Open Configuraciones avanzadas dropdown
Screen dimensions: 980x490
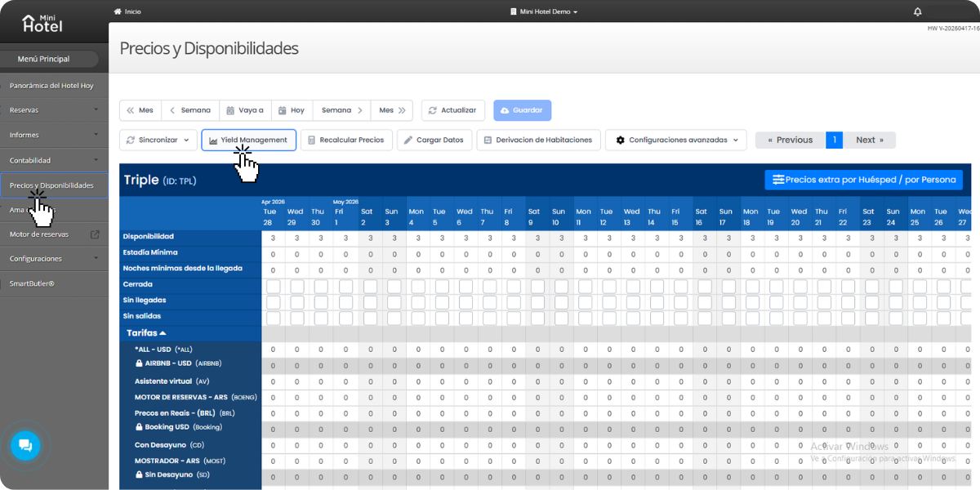point(676,140)
